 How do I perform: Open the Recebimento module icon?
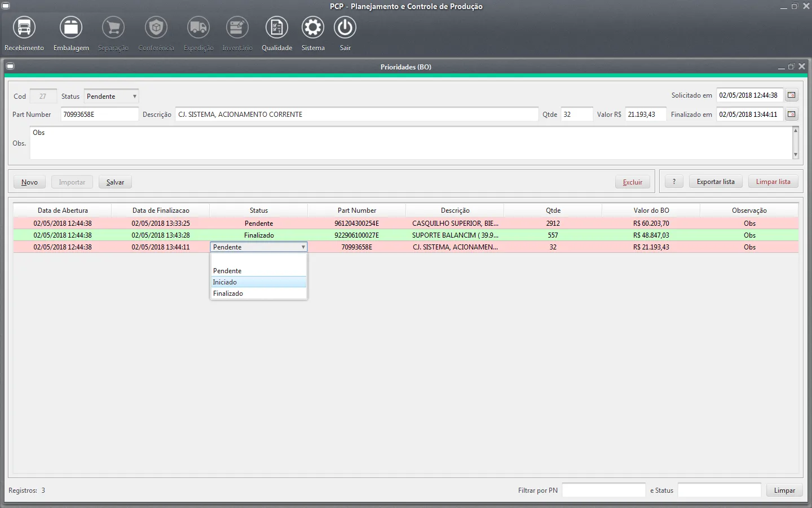[24, 28]
